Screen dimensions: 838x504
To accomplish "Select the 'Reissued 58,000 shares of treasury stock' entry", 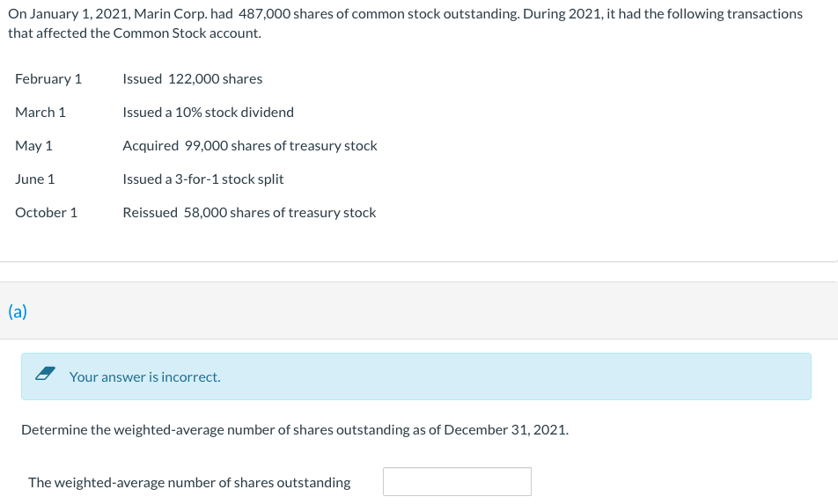I will [250, 213].
